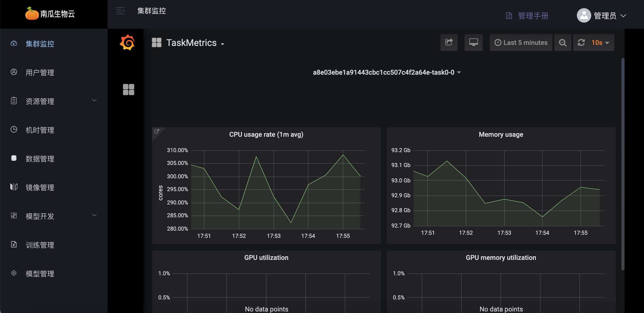Expand the 资源管理 submenu chevron
Image resolution: width=644 pixels, height=313 pixels.
click(94, 100)
